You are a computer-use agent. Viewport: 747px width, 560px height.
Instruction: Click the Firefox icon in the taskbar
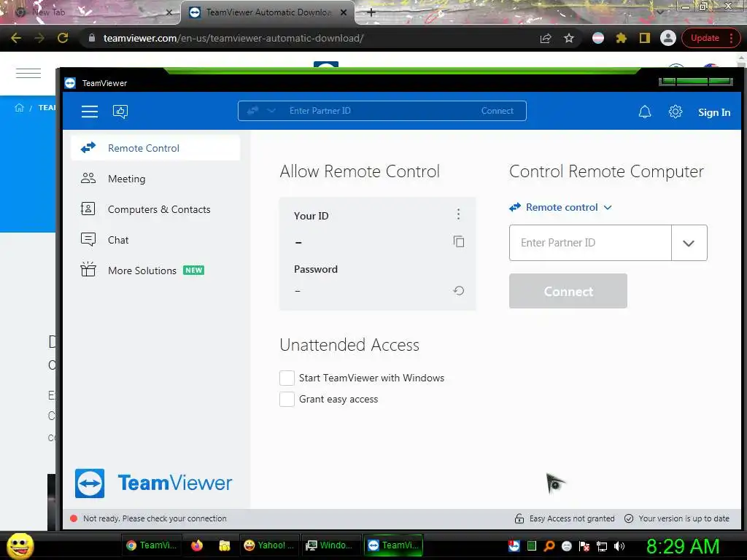[197, 545]
